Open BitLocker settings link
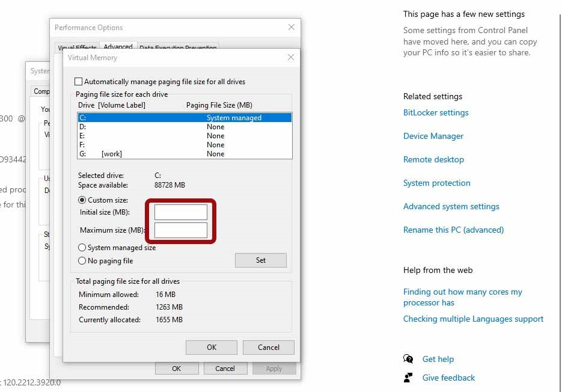Screen dimensions: 562x392 point(436,112)
